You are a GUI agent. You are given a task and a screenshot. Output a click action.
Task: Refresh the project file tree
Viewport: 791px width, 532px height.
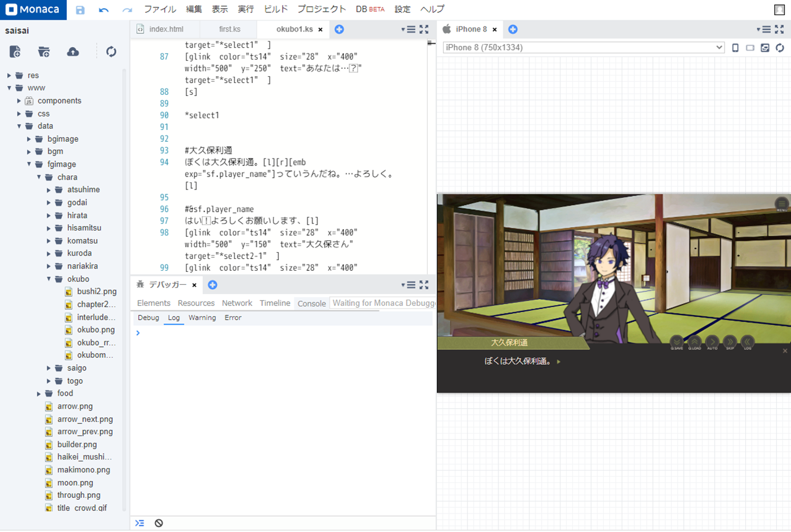(x=112, y=51)
